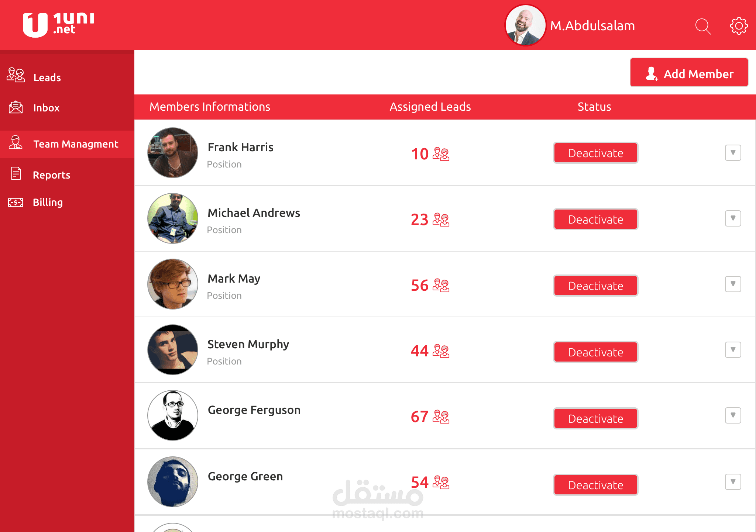Go to the Billing menu item
Image resolution: width=756 pixels, height=532 pixels.
(48, 202)
